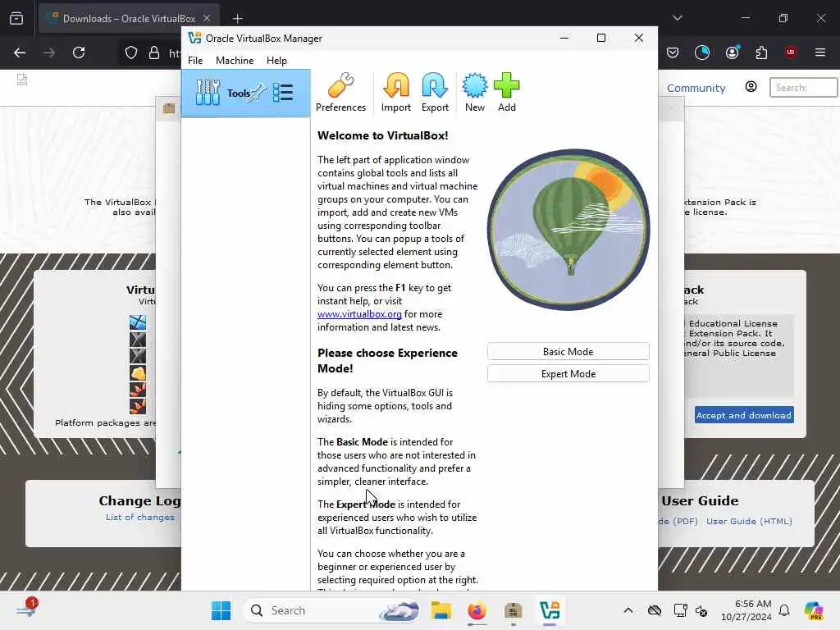Open the Machine menu
The height and width of the screenshot is (630, 840).
235,61
